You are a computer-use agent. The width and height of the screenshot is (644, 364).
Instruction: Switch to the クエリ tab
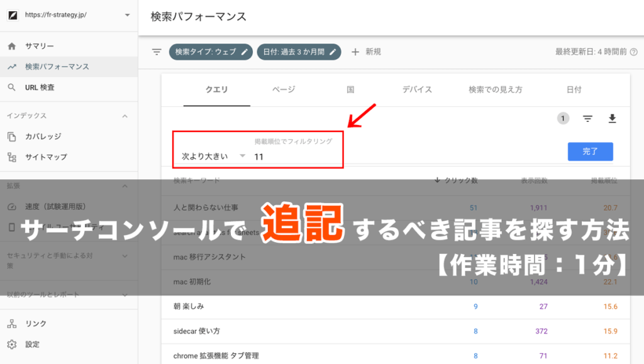(x=216, y=89)
